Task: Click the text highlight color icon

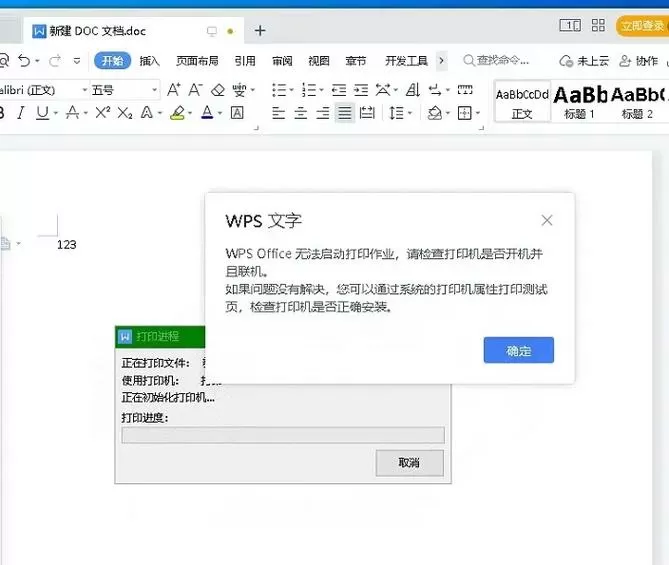Action: tap(177, 113)
